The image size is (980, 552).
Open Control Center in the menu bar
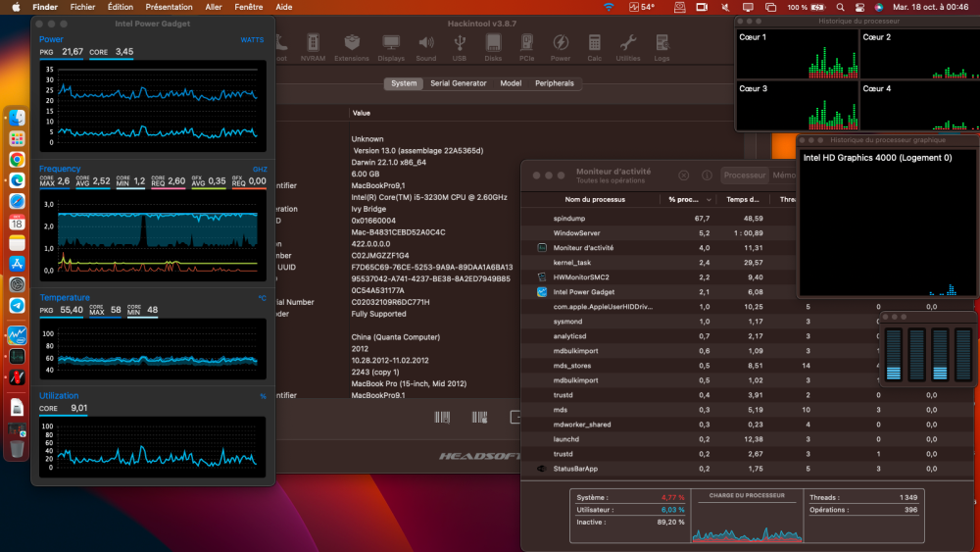860,7
